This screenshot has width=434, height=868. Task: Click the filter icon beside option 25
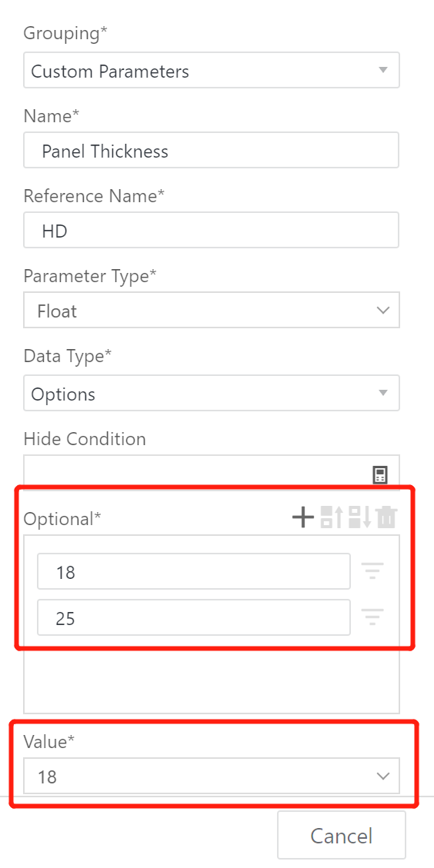tap(372, 617)
